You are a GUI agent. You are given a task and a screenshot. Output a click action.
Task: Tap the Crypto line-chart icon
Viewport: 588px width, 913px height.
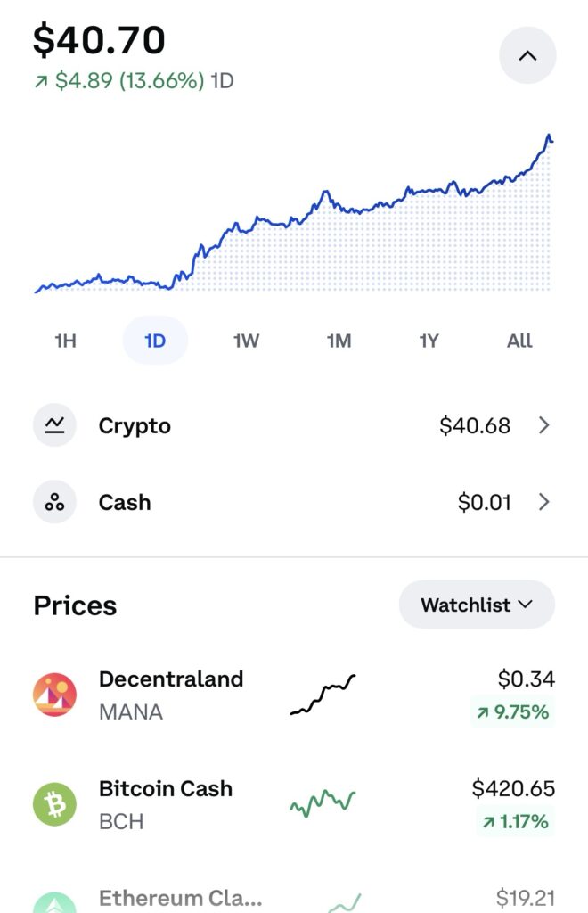[54, 425]
